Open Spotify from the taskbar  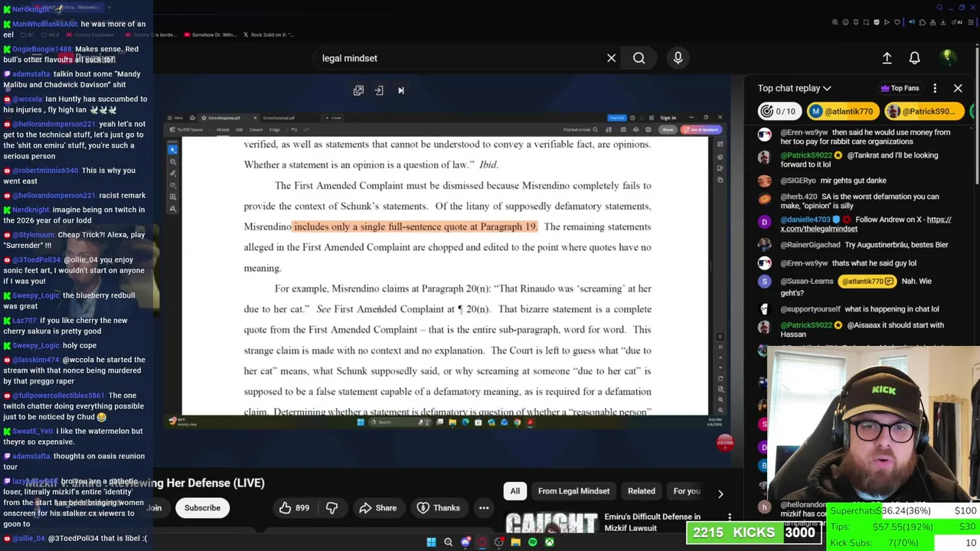tap(532, 543)
